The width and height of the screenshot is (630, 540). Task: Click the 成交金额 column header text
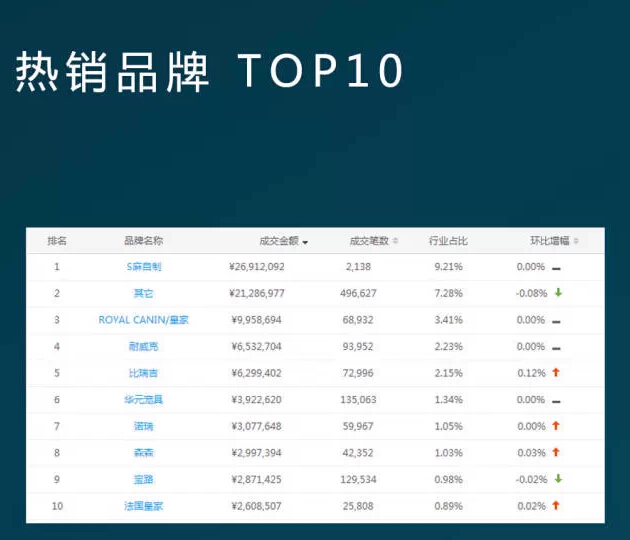click(279, 241)
